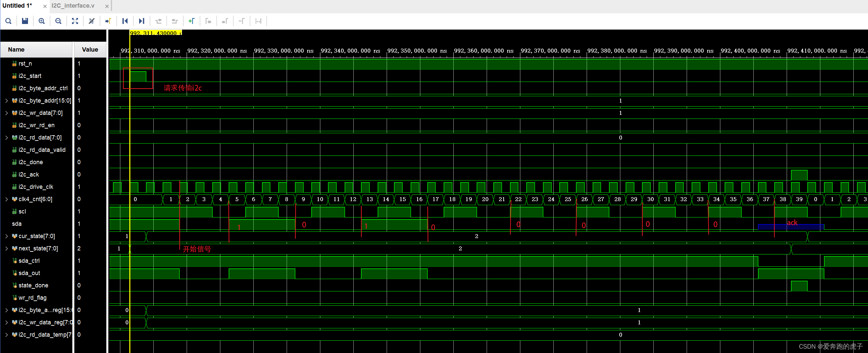Switch to the I2C_interface.v tab
Screen dimensions: 868x353
click(73, 6)
